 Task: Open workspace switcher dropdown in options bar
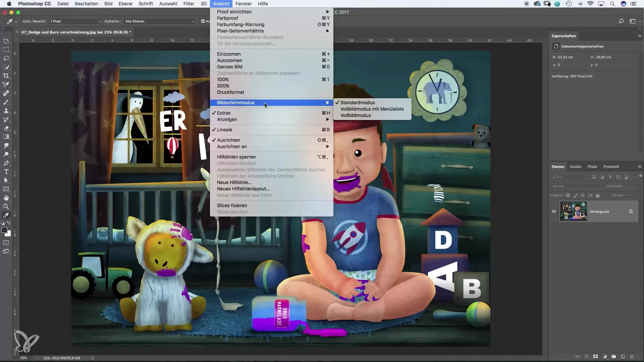coord(635,21)
